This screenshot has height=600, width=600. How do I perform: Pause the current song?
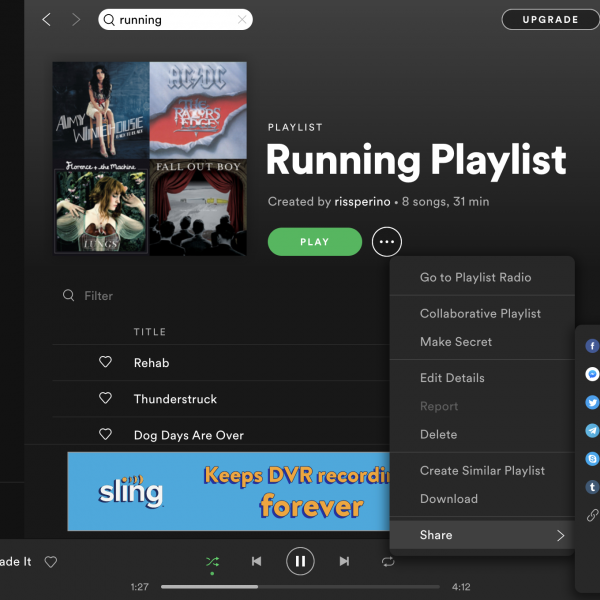tap(300, 561)
